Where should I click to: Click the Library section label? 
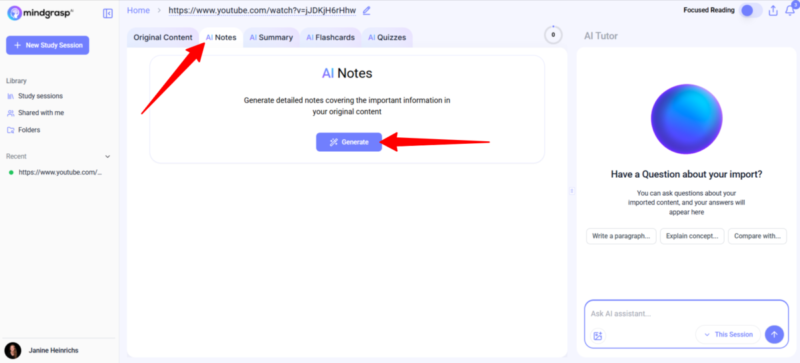pyautogui.click(x=16, y=81)
